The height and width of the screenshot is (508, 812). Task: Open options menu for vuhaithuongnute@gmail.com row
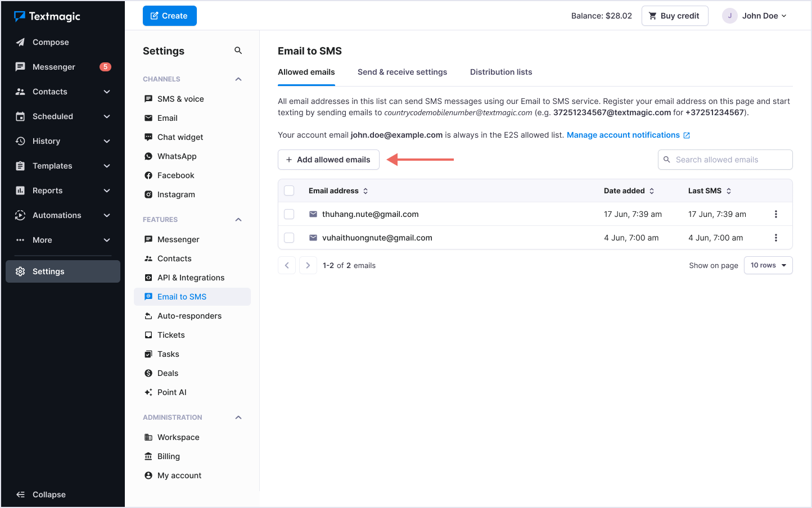tap(775, 238)
